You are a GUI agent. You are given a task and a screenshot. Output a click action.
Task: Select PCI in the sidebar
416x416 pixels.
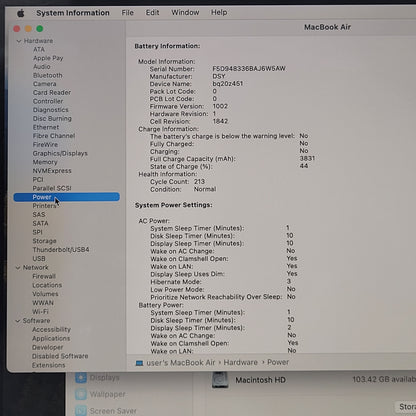click(x=38, y=179)
